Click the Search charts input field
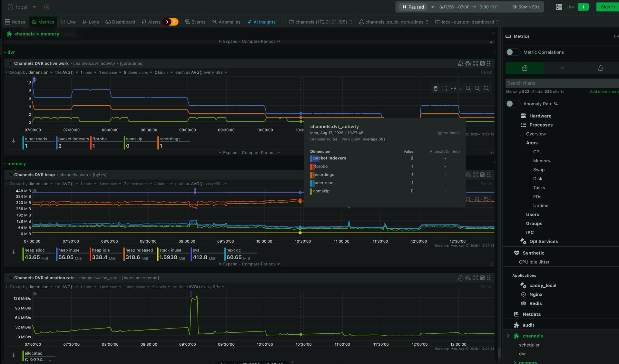This screenshot has width=619, height=364. (x=562, y=83)
